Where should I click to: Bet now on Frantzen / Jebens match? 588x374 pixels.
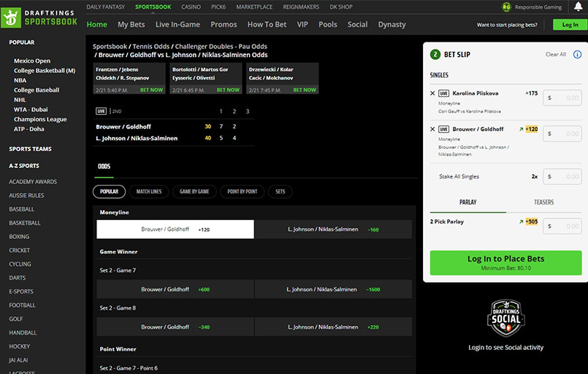pyautogui.click(x=151, y=90)
